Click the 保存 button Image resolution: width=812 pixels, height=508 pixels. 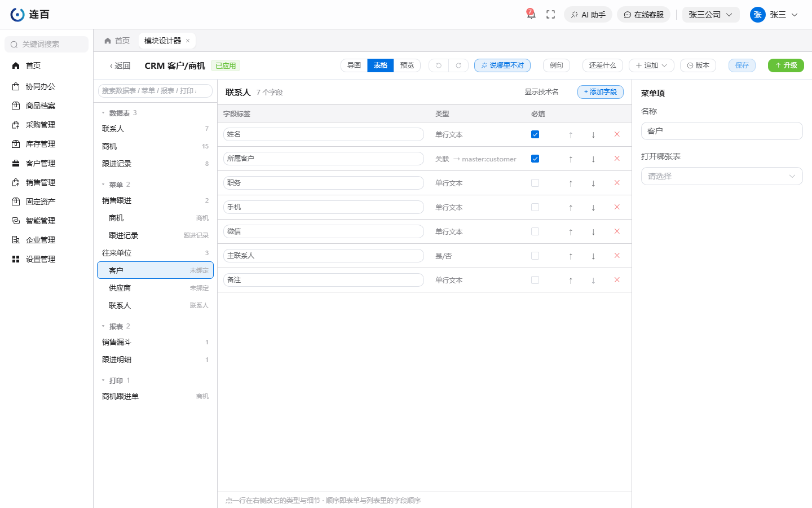pos(742,65)
